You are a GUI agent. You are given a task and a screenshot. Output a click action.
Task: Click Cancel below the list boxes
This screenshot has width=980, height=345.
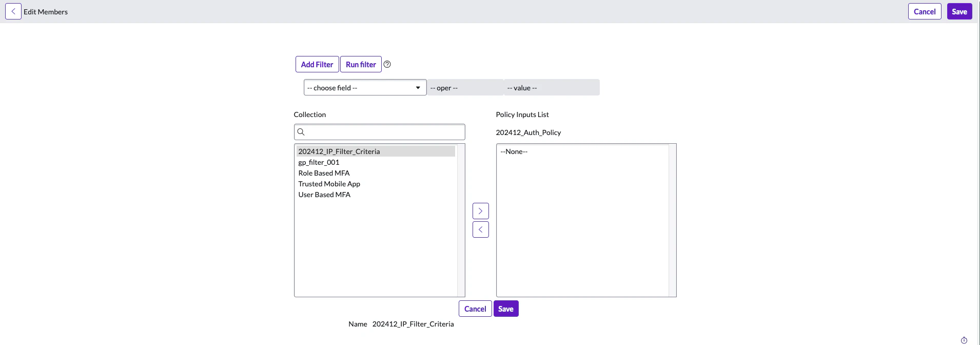tap(475, 309)
